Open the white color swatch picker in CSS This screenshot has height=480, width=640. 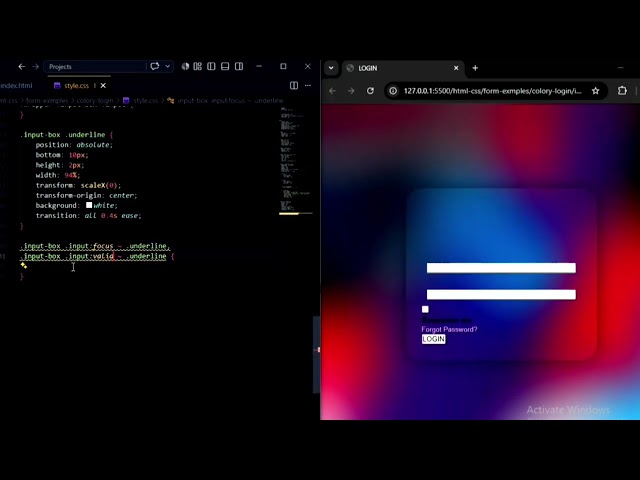point(89,205)
